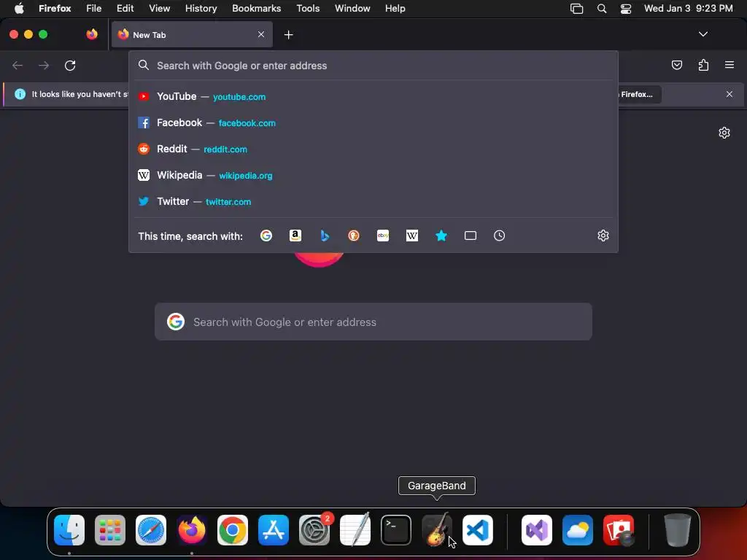Launch GarageBand from the Dock
Viewport: 747px width, 560px height.
click(x=436, y=530)
